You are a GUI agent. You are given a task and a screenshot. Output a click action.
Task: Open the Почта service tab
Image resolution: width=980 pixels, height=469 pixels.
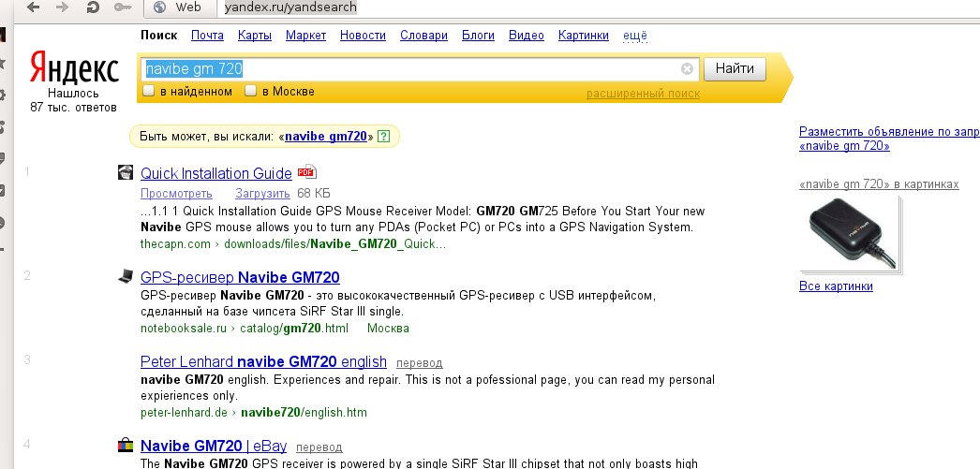point(207,36)
